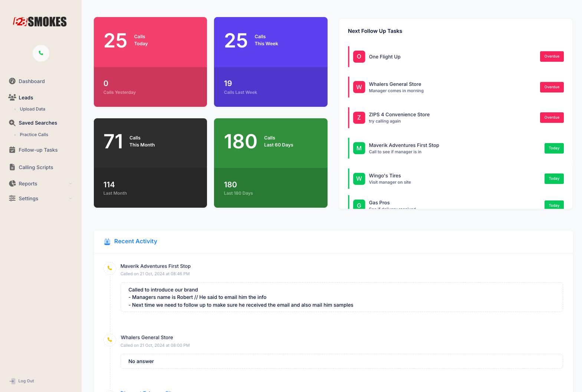Open Maverik Adventures First Stop recent activity
Screen dimensions: 582x392
coord(155,266)
